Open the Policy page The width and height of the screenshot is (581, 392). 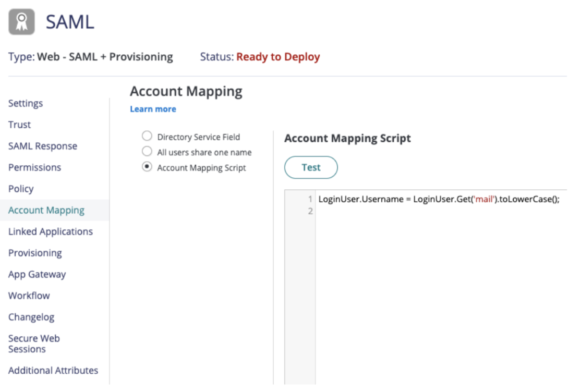[21, 189]
